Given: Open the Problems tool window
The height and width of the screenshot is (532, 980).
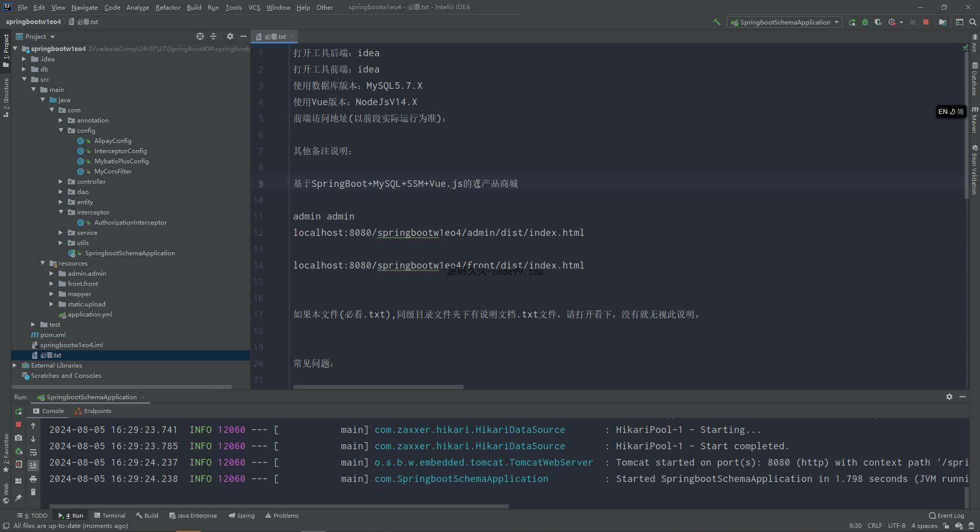Looking at the screenshot, I should (x=282, y=516).
